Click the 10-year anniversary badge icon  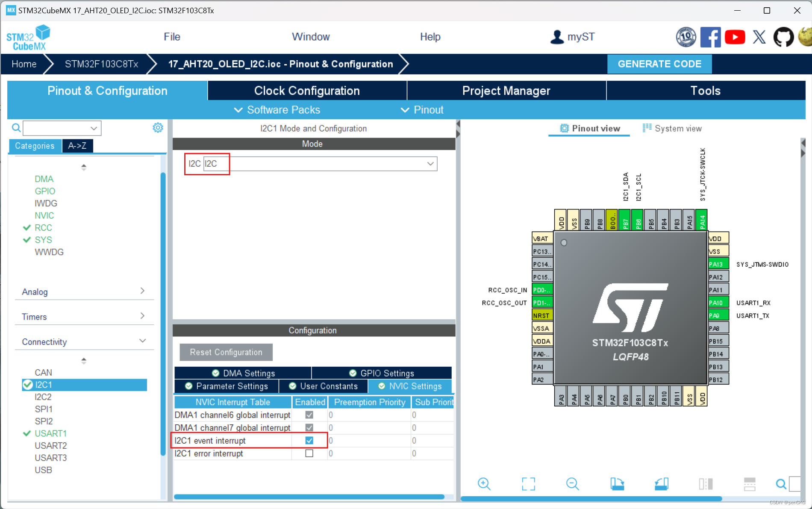pyautogui.click(x=686, y=37)
